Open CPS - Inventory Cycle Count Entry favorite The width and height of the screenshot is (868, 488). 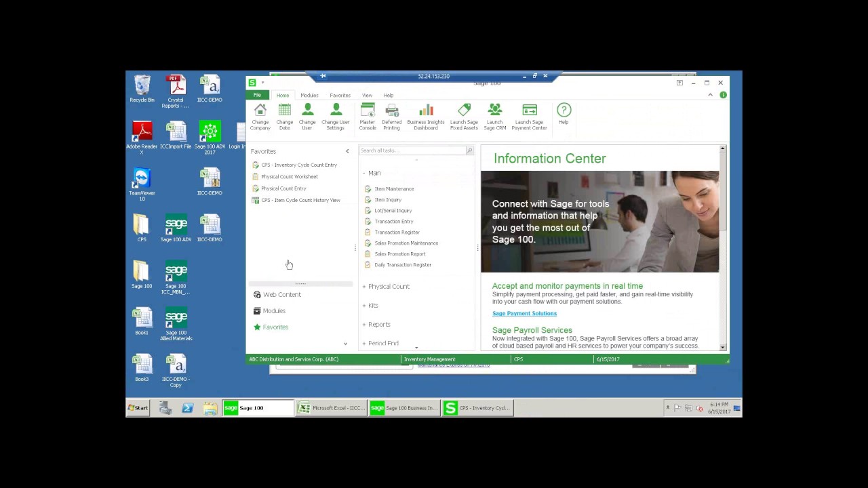294,165
